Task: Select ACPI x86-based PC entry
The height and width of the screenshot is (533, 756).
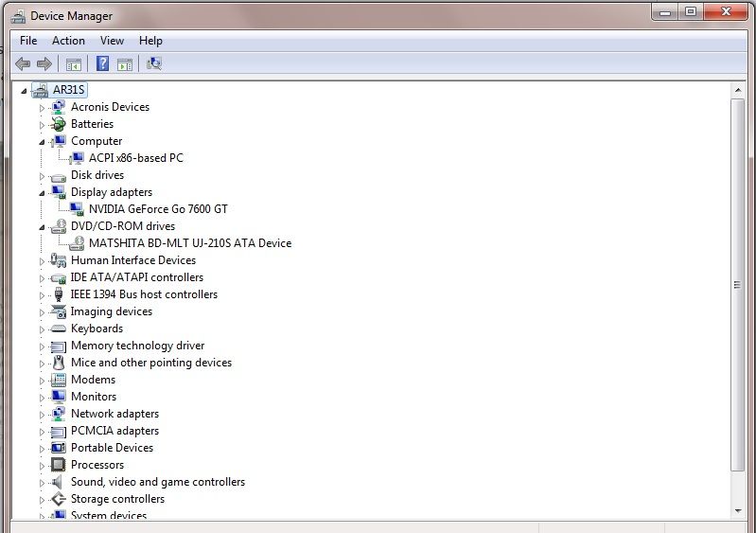Action: click(x=135, y=158)
